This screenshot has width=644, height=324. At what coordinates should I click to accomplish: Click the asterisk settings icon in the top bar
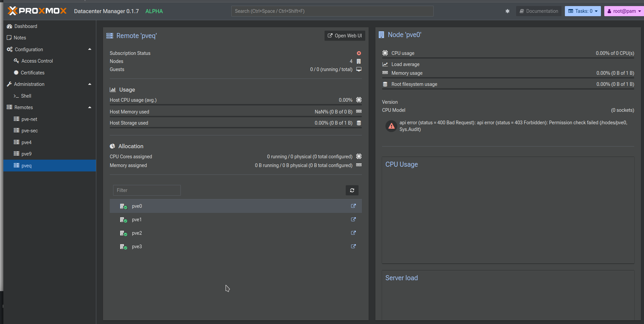tap(507, 11)
